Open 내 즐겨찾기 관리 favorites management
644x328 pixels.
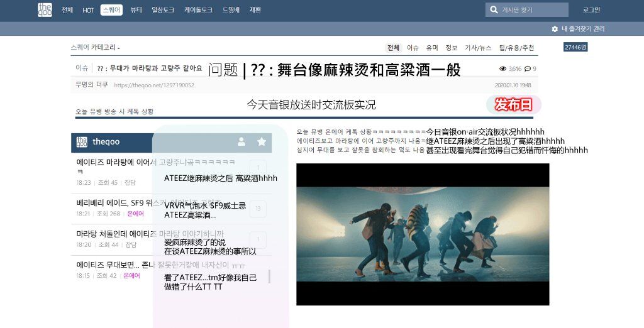[x=583, y=29]
